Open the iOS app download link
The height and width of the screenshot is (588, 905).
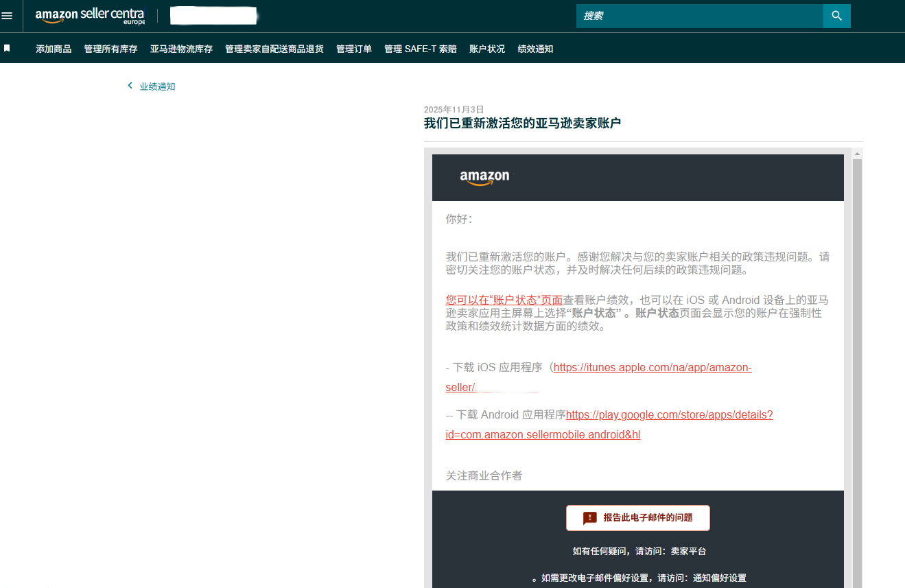(x=652, y=367)
